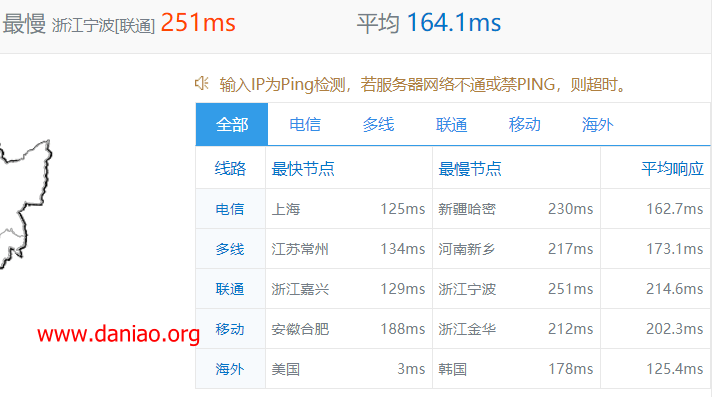The height and width of the screenshot is (397, 712).
Task: Click the 129ms value
Action: (x=403, y=289)
